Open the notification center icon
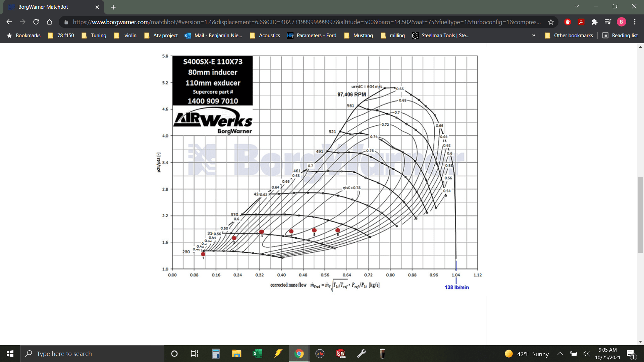The width and height of the screenshot is (644, 362). click(631, 354)
